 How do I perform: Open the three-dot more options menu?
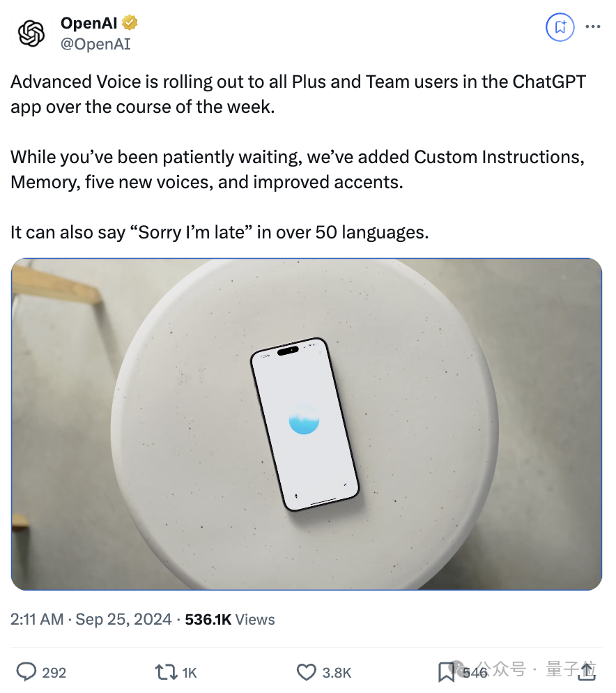592,27
